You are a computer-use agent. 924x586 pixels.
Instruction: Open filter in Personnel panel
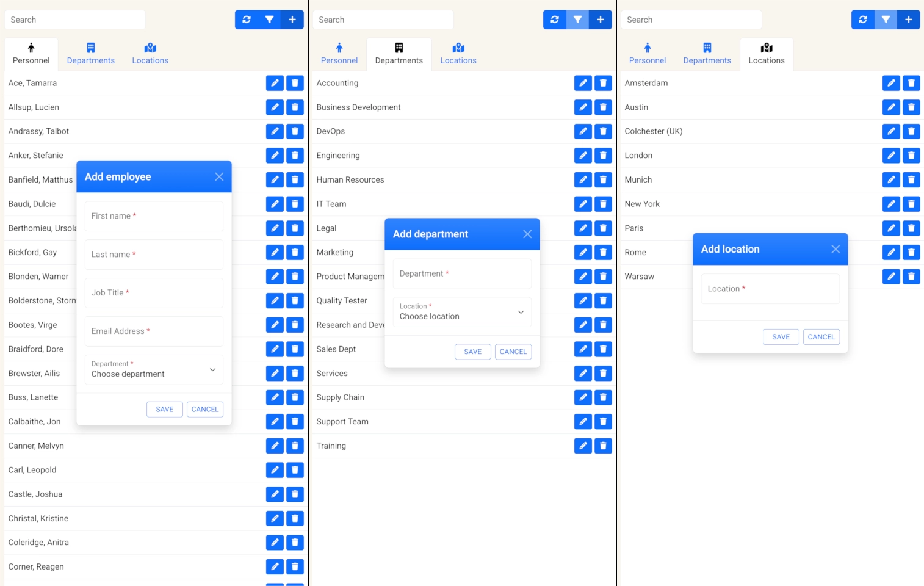point(269,20)
